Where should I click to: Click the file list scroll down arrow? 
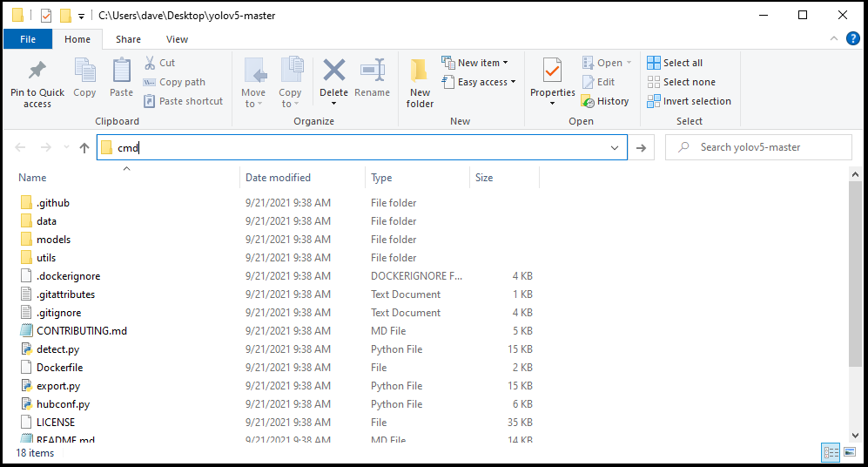(x=855, y=436)
